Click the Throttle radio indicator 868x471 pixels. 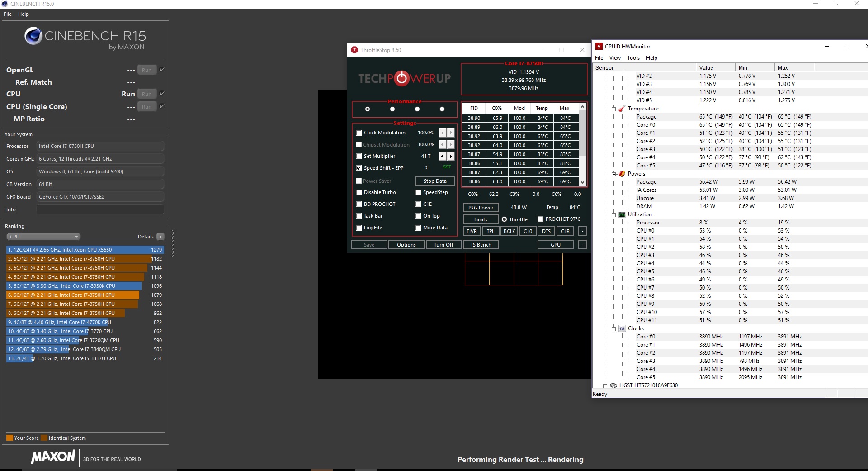point(504,219)
